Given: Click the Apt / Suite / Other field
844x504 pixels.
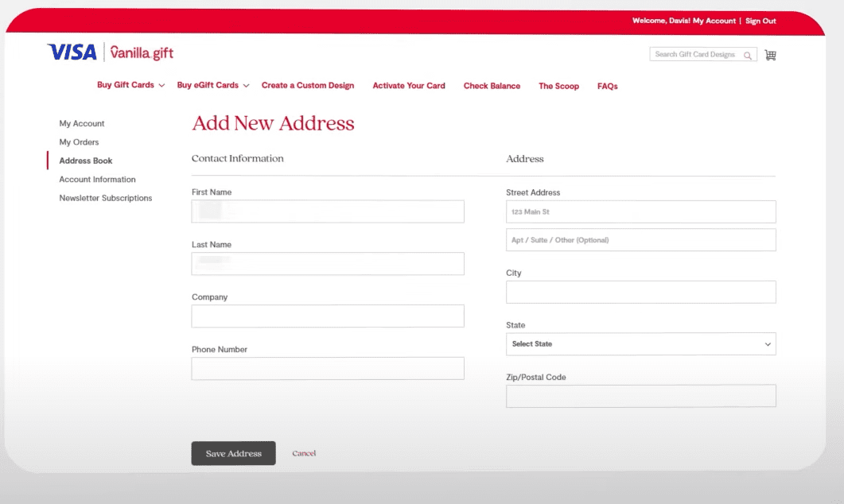Looking at the screenshot, I should click(640, 240).
